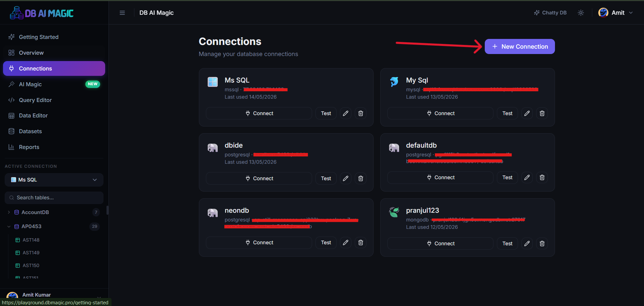
Task: Open Query Editor
Action: 54,100
